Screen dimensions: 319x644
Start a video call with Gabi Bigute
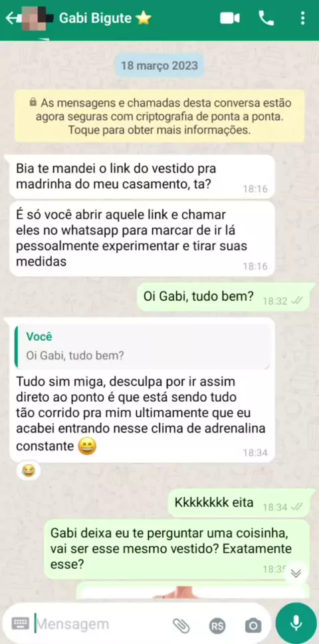[230, 19]
